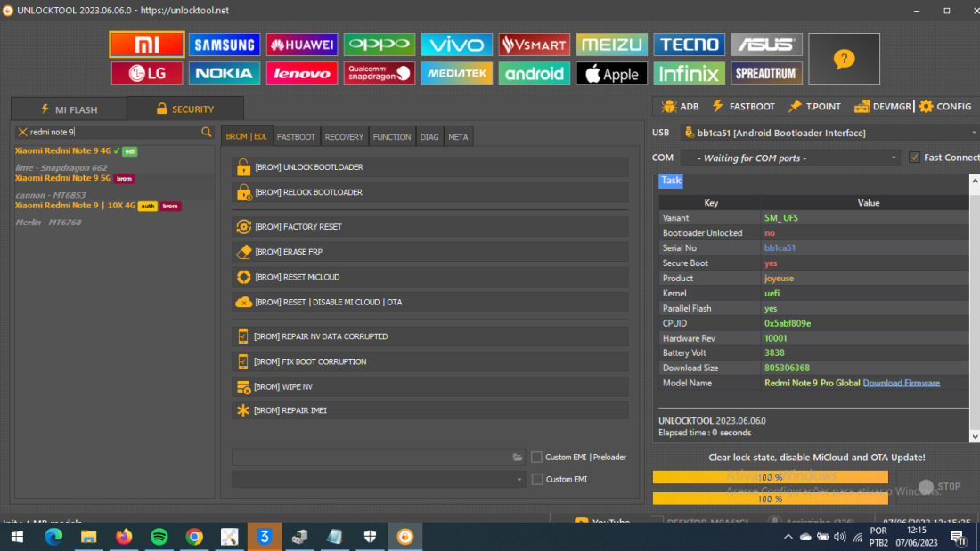Click the STOP button
Image resolution: width=980 pixels, height=551 pixels.
pos(939,487)
